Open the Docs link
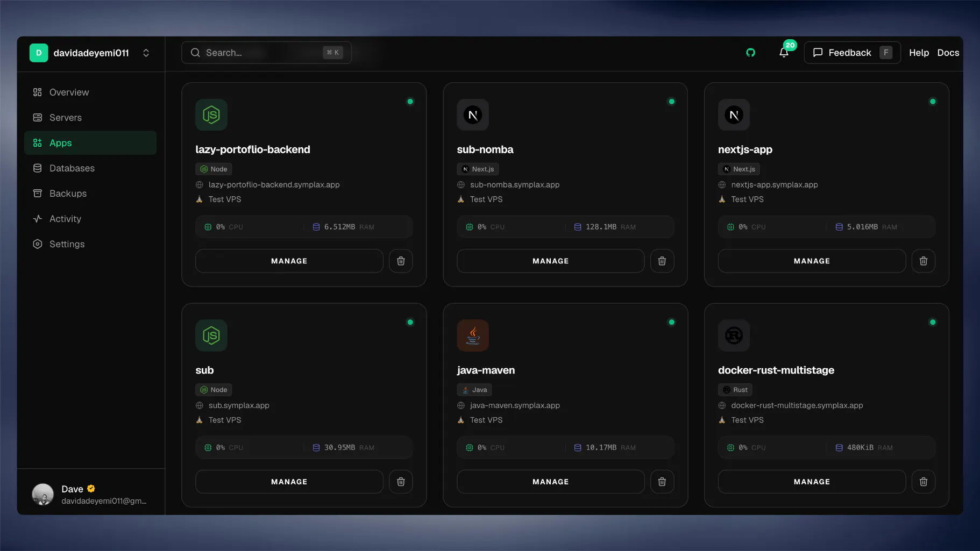The height and width of the screenshot is (551, 980). click(x=948, y=53)
